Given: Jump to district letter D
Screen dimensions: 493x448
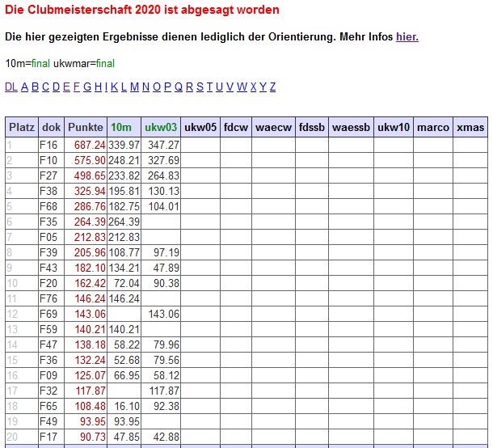Looking at the screenshot, I should (x=56, y=87).
